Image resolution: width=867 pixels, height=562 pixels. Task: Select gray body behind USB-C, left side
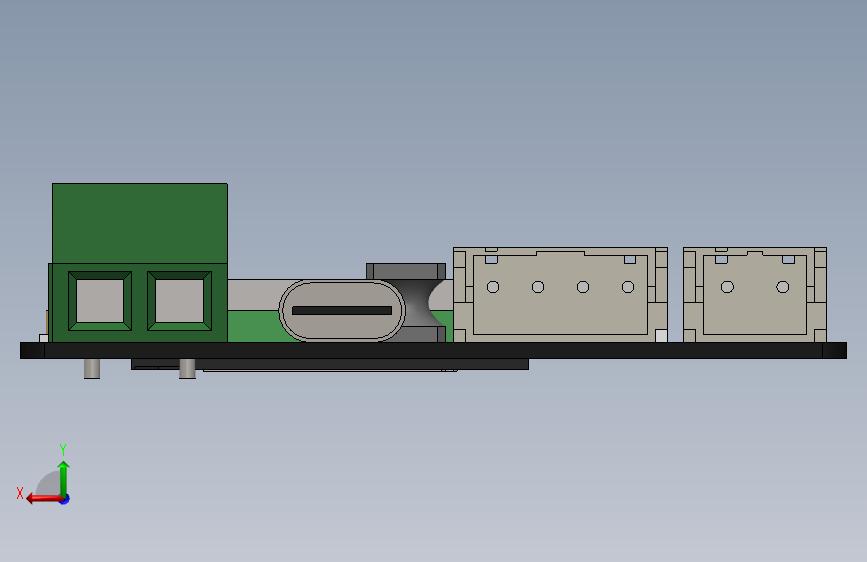255,295
